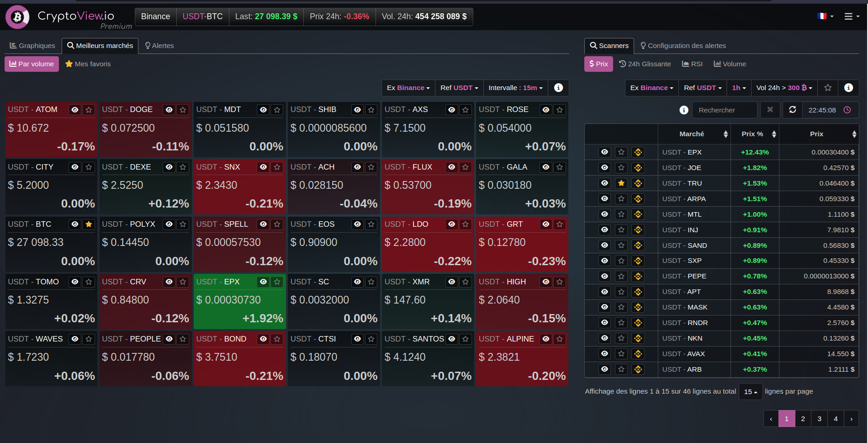Image resolution: width=868 pixels, height=443 pixels.
Task: Switch to 24h Glissante scanner
Action: [645, 64]
